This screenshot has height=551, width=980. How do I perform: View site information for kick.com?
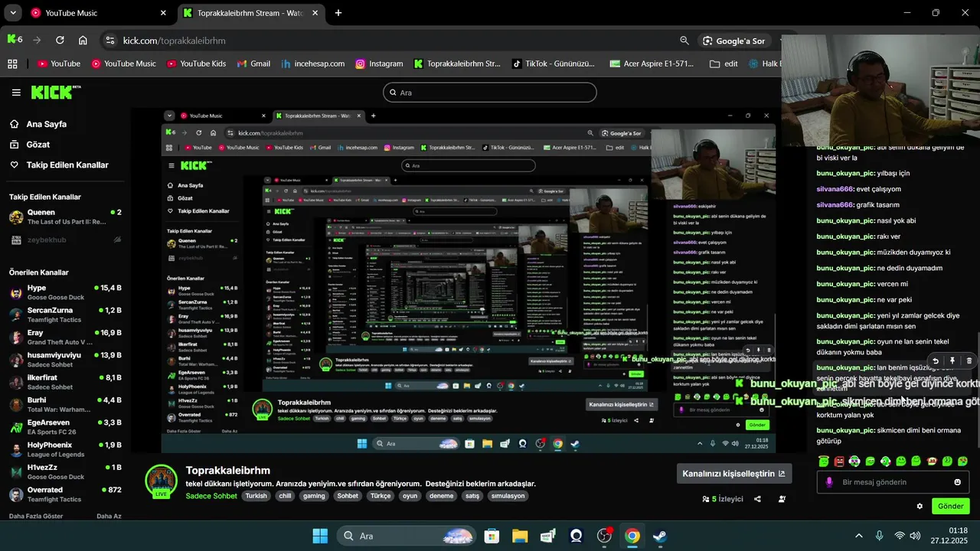(x=109, y=40)
